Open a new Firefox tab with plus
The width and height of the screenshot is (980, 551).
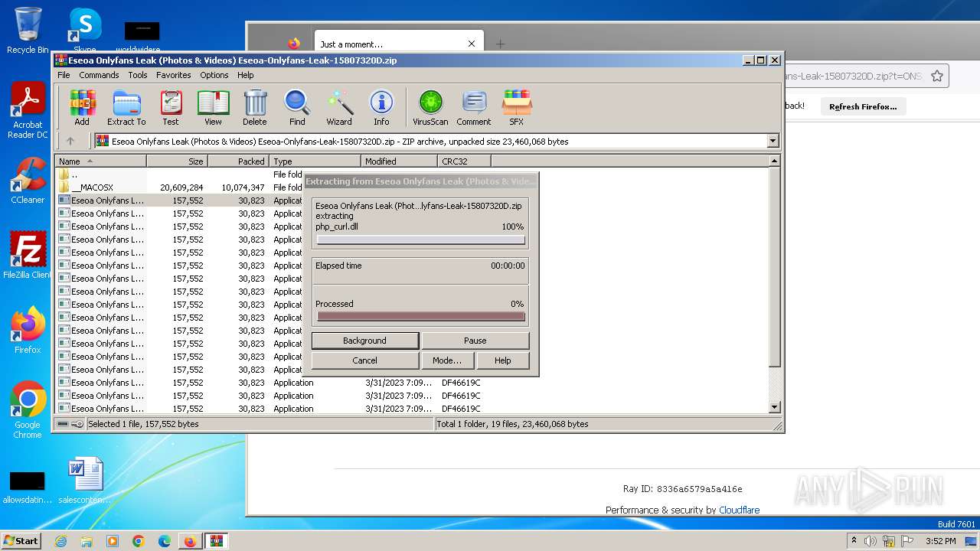click(x=500, y=44)
